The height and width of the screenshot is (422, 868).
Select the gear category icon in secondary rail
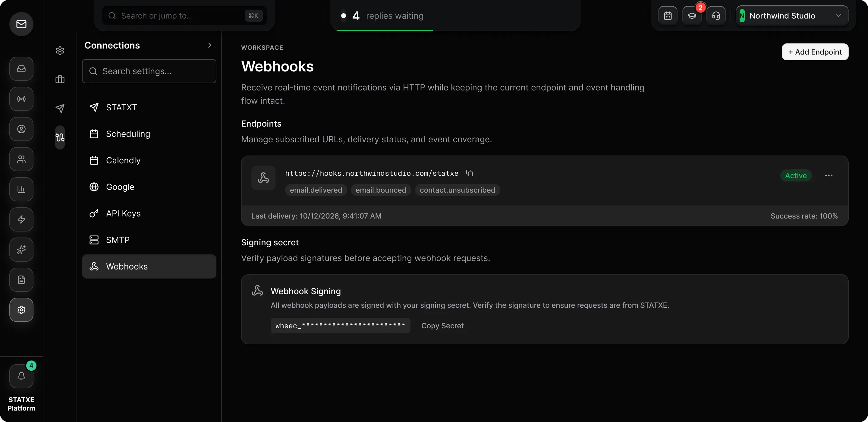(x=60, y=51)
